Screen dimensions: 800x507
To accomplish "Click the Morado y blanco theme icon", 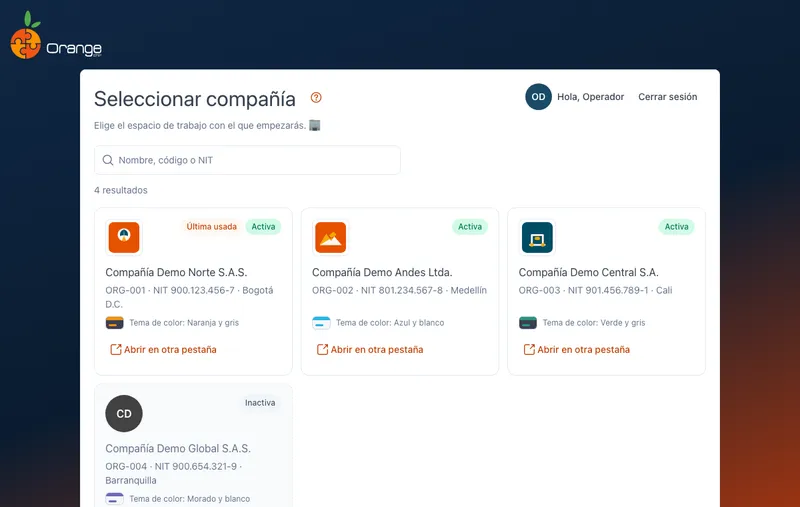I will point(114,499).
